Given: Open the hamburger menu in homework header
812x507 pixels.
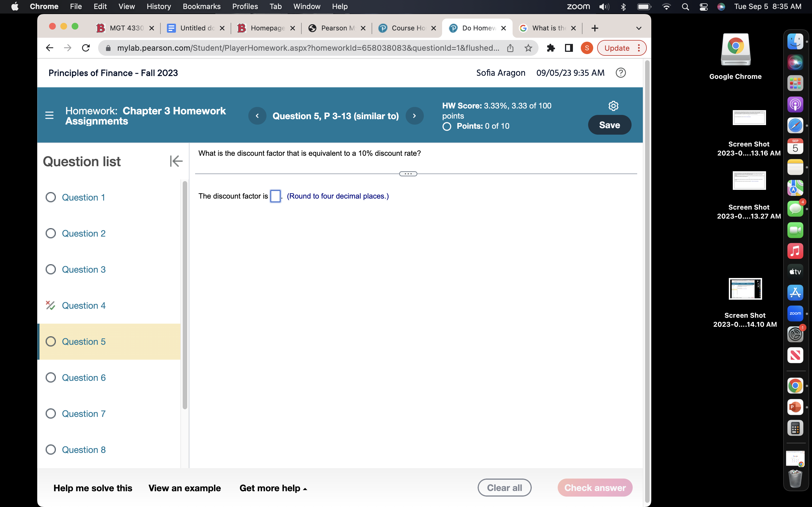Looking at the screenshot, I should (x=49, y=115).
